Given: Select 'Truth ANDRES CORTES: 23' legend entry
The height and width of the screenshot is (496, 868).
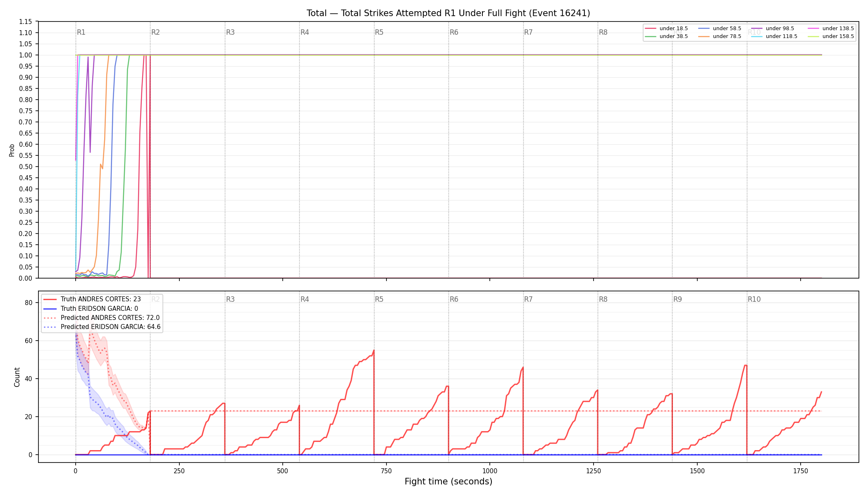Looking at the screenshot, I should tap(101, 299).
